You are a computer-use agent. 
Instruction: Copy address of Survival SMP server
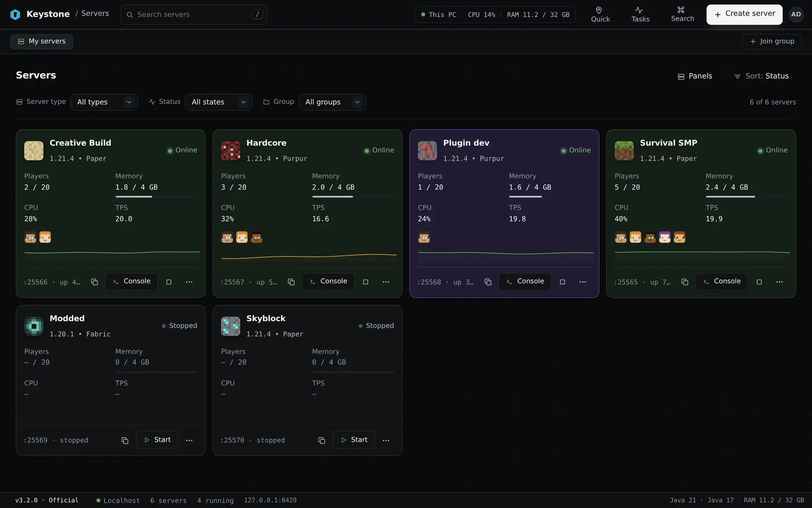[x=685, y=282]
